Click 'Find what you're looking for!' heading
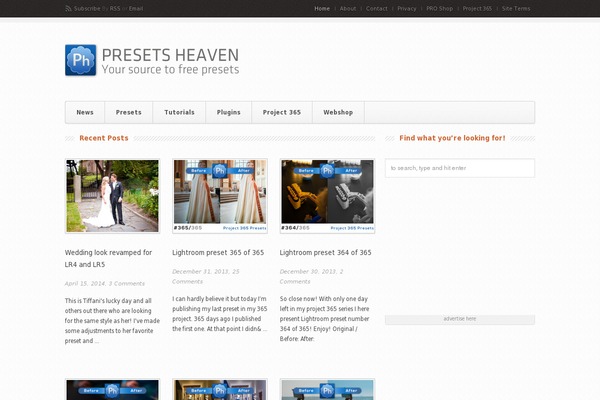This screenshot has height=400, width=600. [x=452, y=138]
